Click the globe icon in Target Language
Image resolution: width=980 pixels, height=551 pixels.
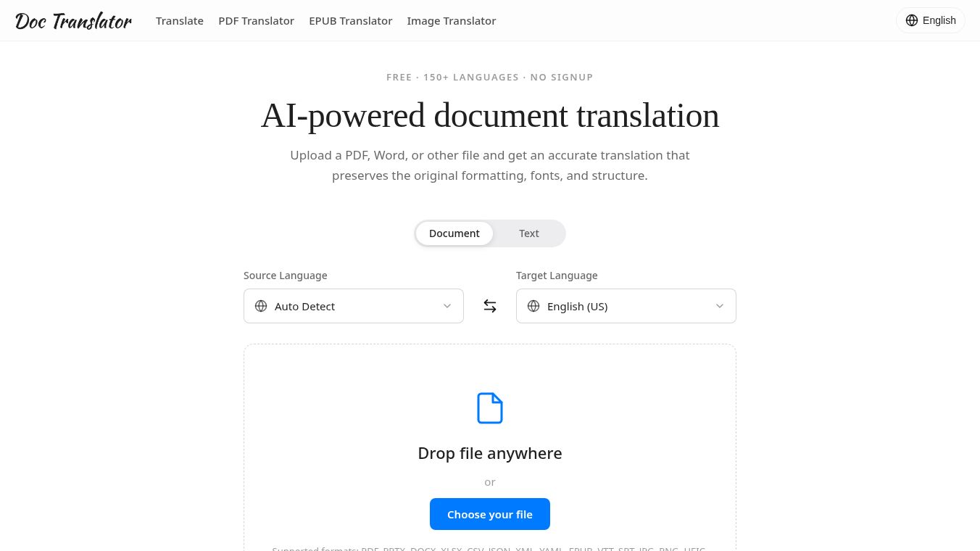point(533,306)
